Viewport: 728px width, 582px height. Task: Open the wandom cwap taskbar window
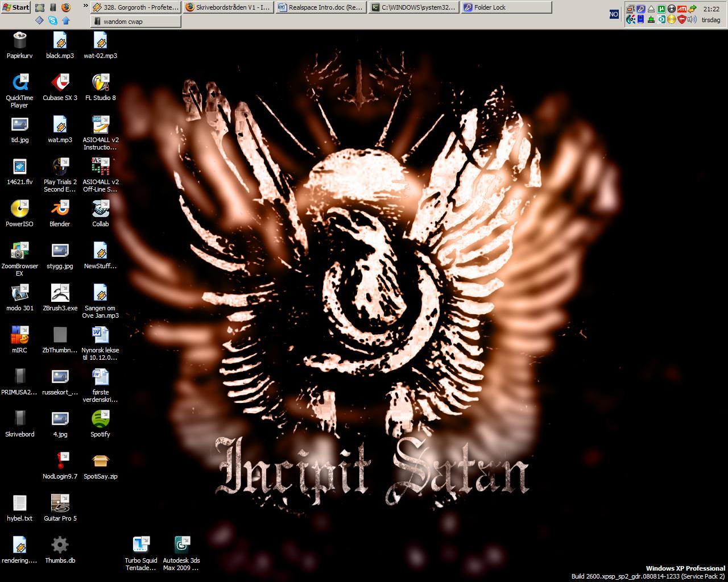(x=136, y=22)
